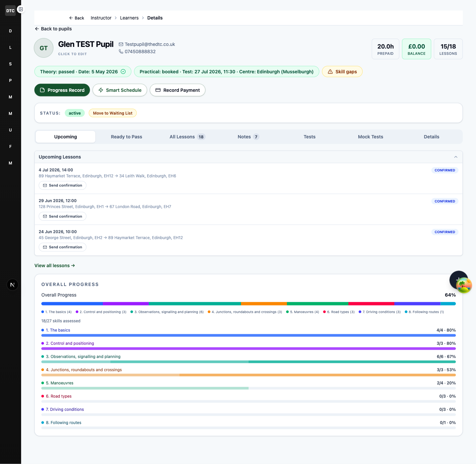This screenshot has width=476, height=464.
Task: Toggle the active status badge
Action: 75,113
